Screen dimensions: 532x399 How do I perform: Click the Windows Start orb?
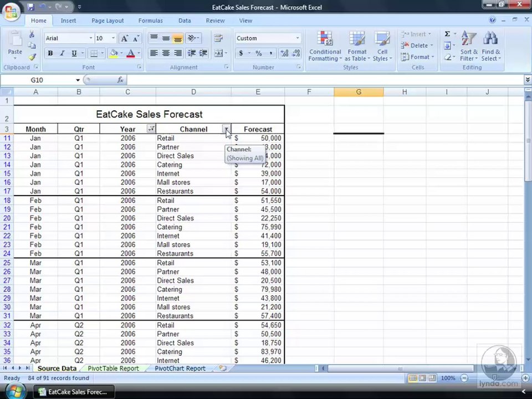click(x=14, y=392)
